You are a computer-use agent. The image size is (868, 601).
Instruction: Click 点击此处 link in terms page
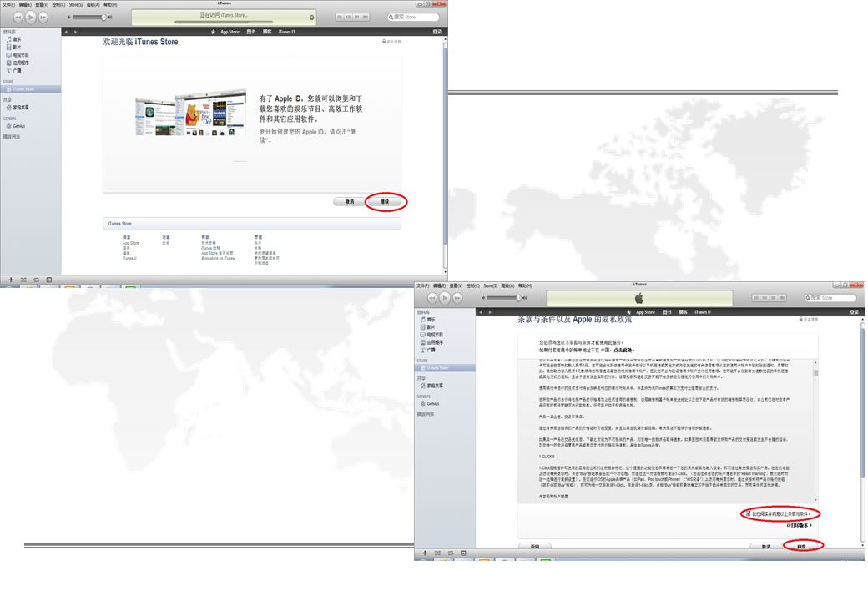pos(623,351)
